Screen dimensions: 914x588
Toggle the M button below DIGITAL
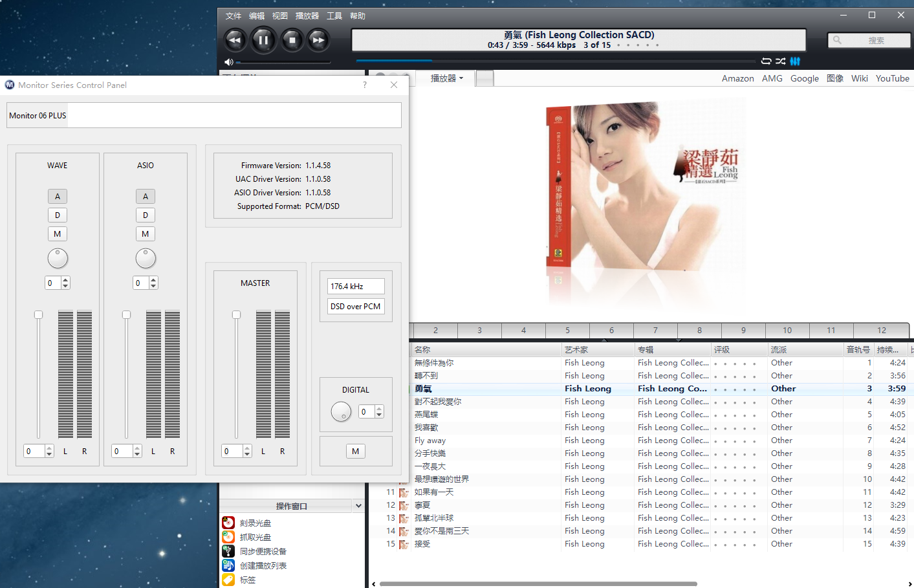[355, 452]
